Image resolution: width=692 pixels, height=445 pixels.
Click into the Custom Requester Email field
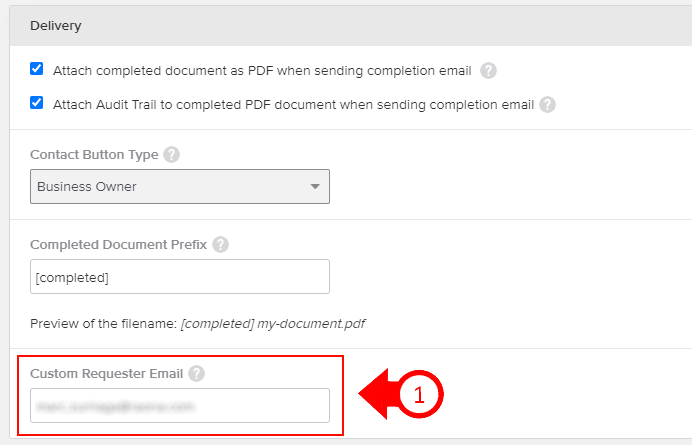[180, 406]
